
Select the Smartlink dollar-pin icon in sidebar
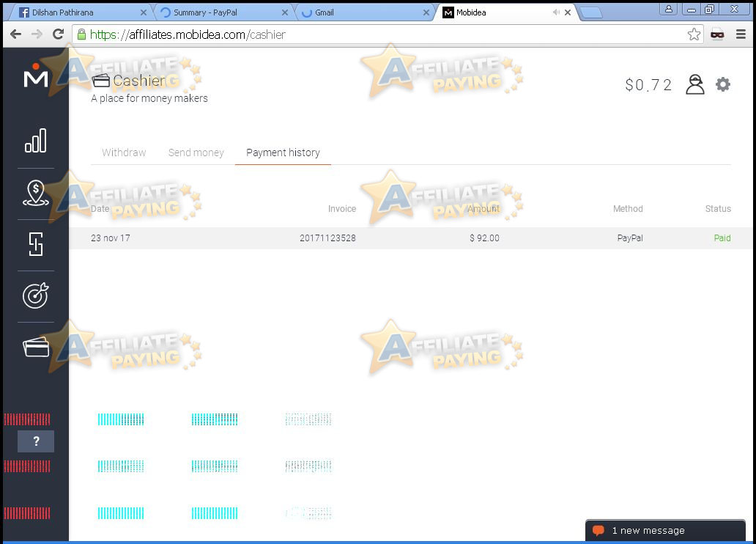(x=35, y=192)
